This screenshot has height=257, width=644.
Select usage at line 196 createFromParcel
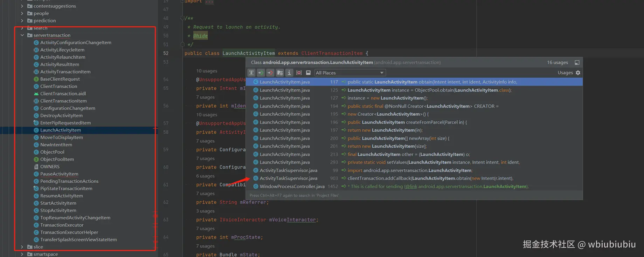click(x=414, y=122)
